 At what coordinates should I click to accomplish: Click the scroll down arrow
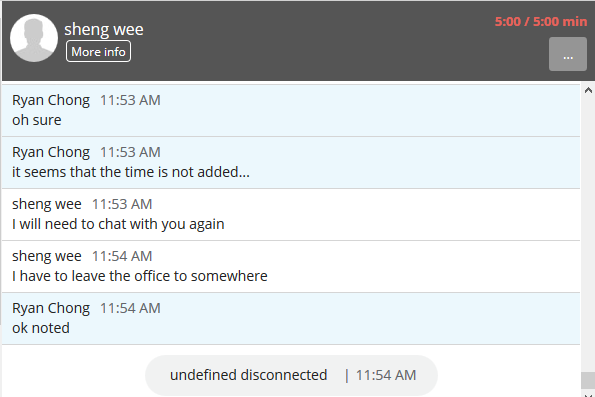click(588, 395)
